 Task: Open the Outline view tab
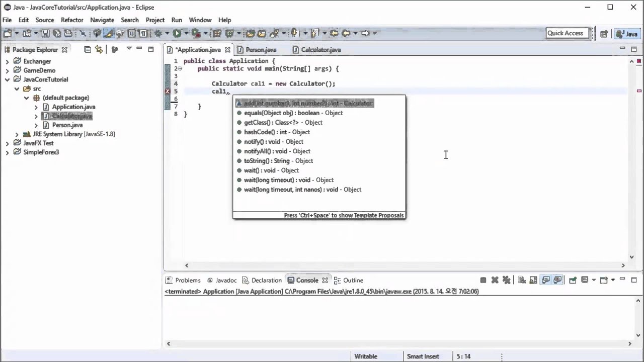(348, 280)
